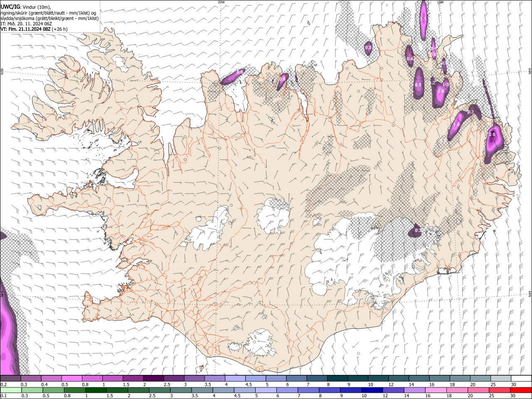532x399 pixels.
Task: Click the (+26 h) forecast offset text
Action: tap(60, 29)
